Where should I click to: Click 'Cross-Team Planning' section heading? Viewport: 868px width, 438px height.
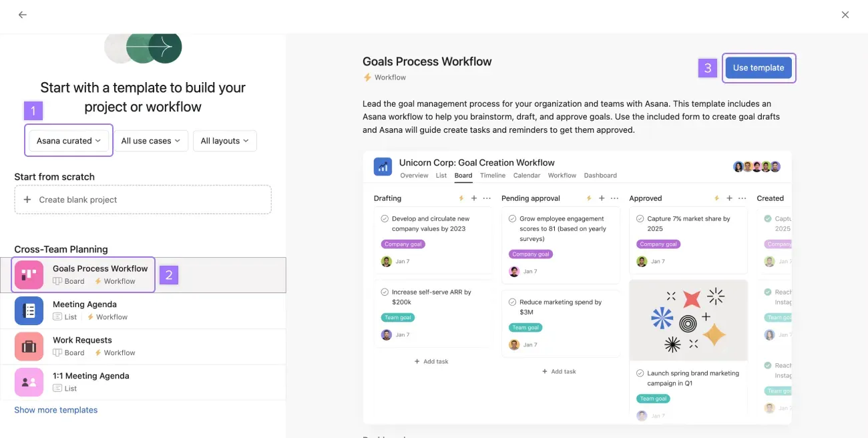point(61,249)
